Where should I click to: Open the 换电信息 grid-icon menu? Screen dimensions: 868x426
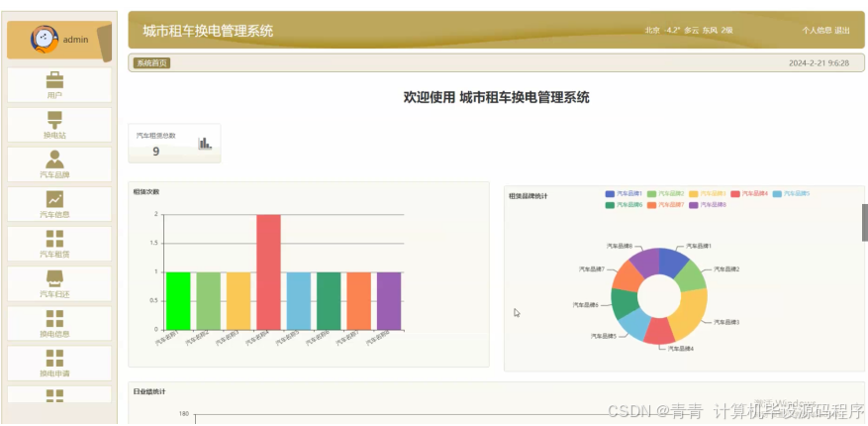click(x=59, y=324)
